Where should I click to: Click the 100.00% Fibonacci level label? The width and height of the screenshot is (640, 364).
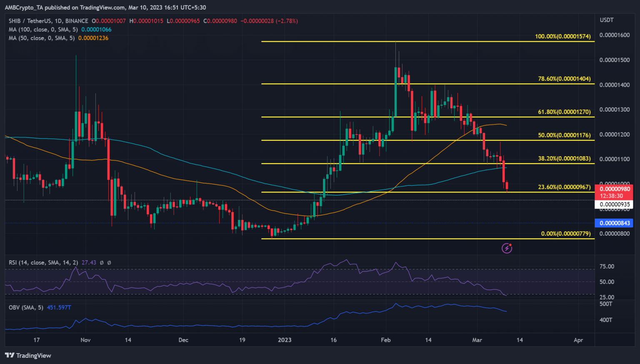point(562,37)
